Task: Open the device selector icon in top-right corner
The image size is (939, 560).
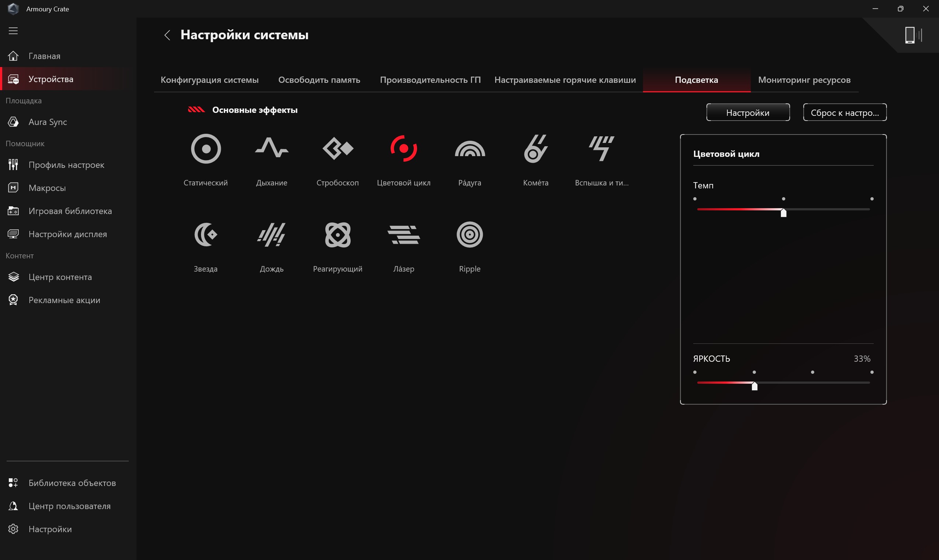Action: point(914,35)
